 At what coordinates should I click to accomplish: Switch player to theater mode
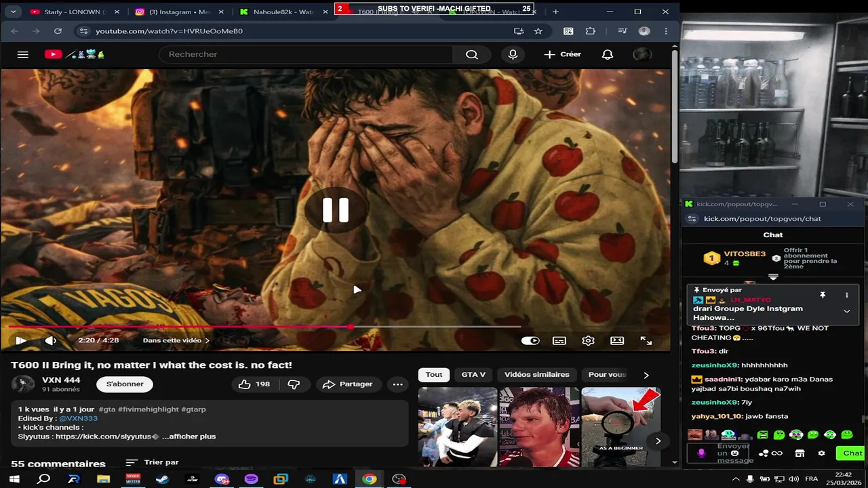tap(617, 341)
